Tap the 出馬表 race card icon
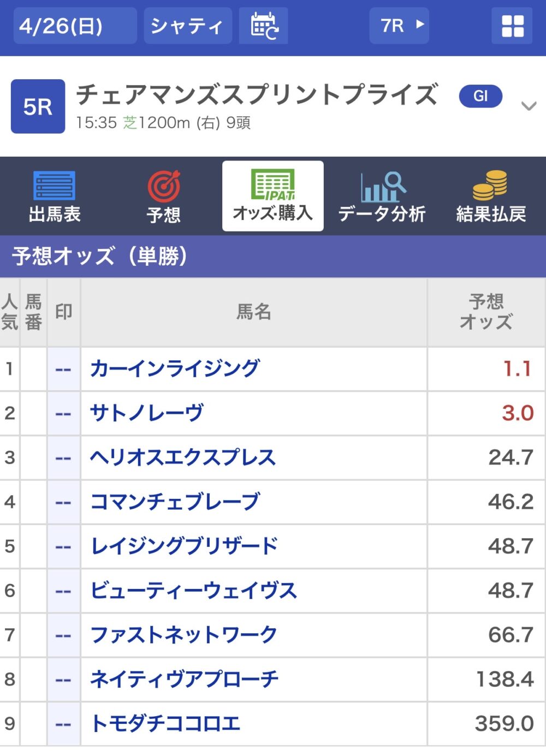 click(54, 187)
